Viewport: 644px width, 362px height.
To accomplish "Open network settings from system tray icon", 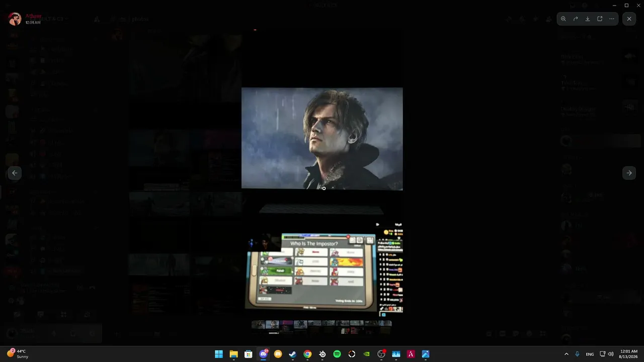I will 603,354.
